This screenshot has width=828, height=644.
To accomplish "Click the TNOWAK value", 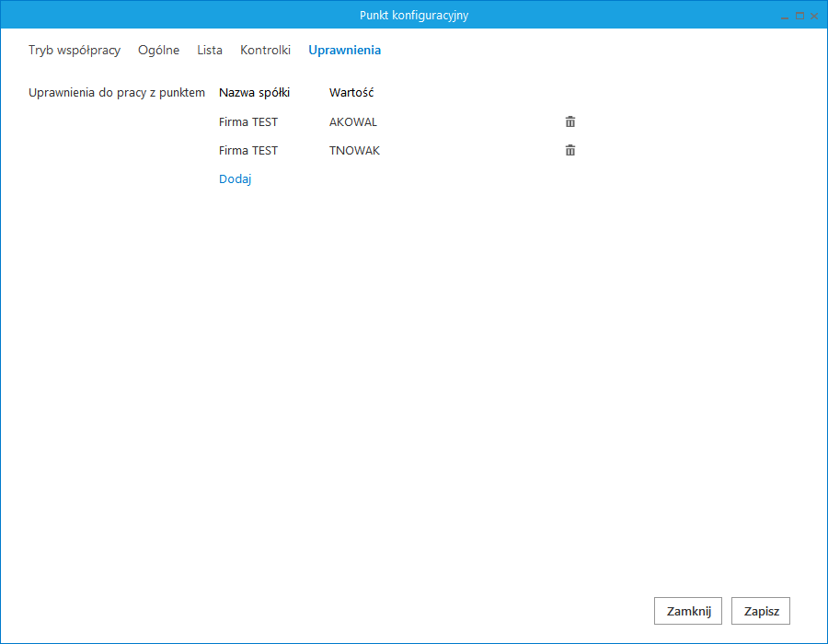I will tap(355, 151).
